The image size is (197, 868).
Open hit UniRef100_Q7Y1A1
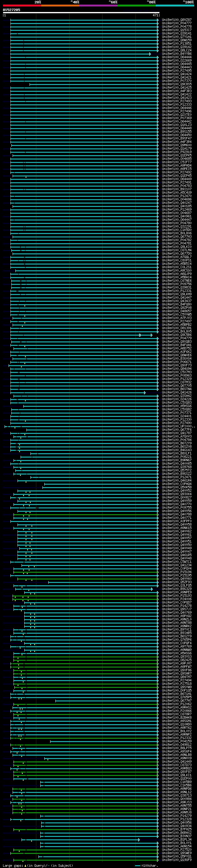tap(177, 37)
